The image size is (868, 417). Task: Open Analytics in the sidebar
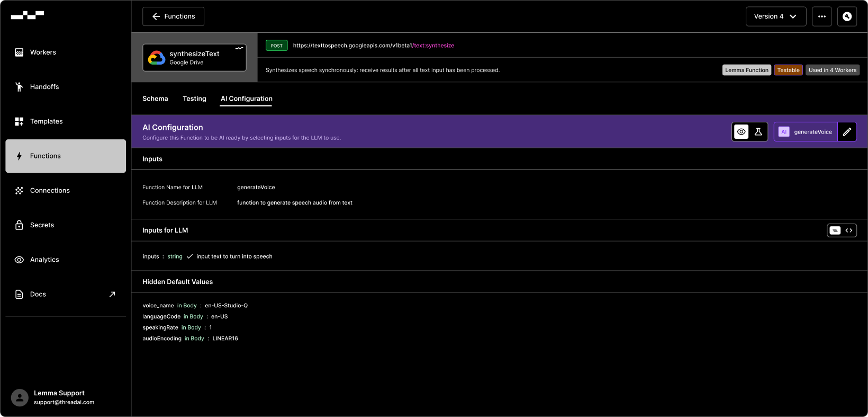tap(66, 260)
